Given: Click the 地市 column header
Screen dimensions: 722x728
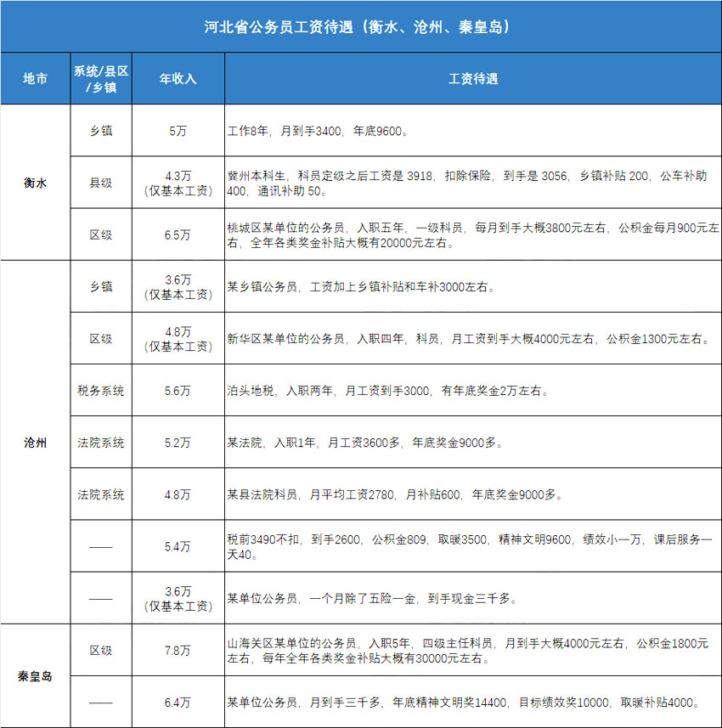Looking at the screenshot, I should [35, 79].
